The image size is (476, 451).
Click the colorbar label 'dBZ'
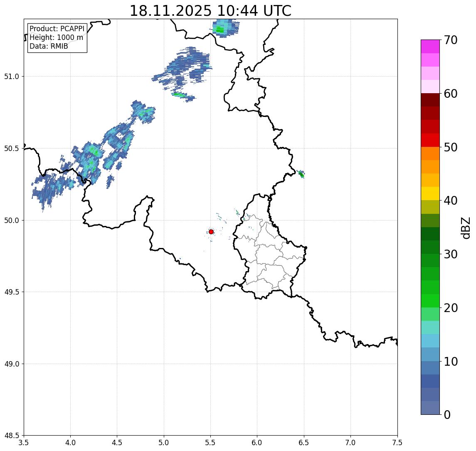pyautogui.click(x=465, y=228)
